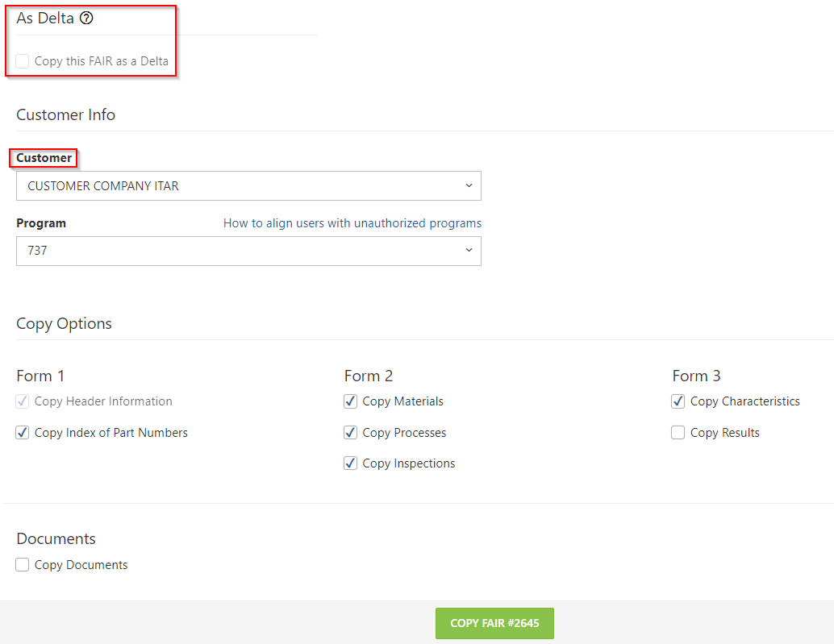Select the Form 2 column heading
Image resolution: width=834 pixels, height=644 pixels.
pyautogui.click(x=369, y=376)
